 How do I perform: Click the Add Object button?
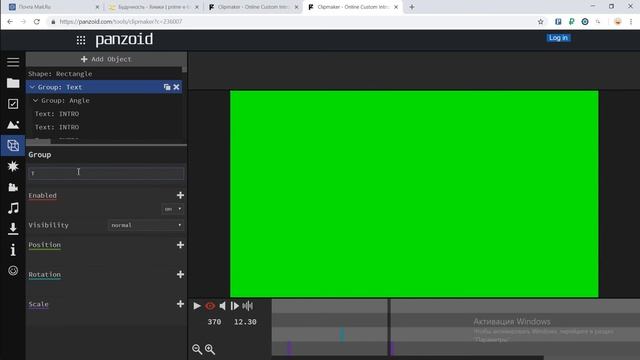[106, 59]
